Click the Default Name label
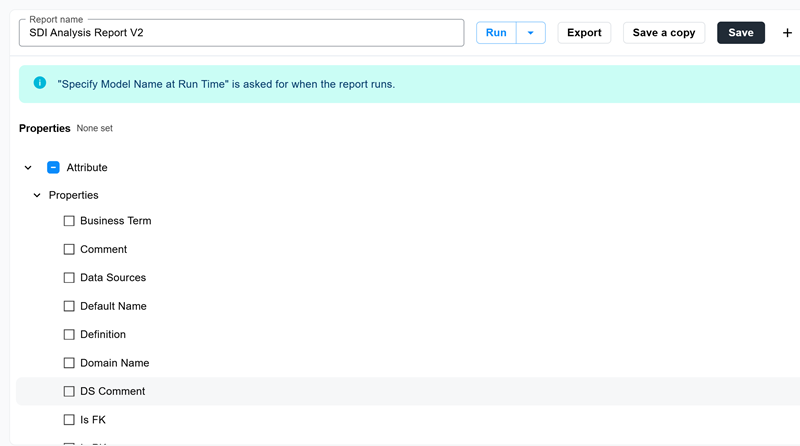 113,306
